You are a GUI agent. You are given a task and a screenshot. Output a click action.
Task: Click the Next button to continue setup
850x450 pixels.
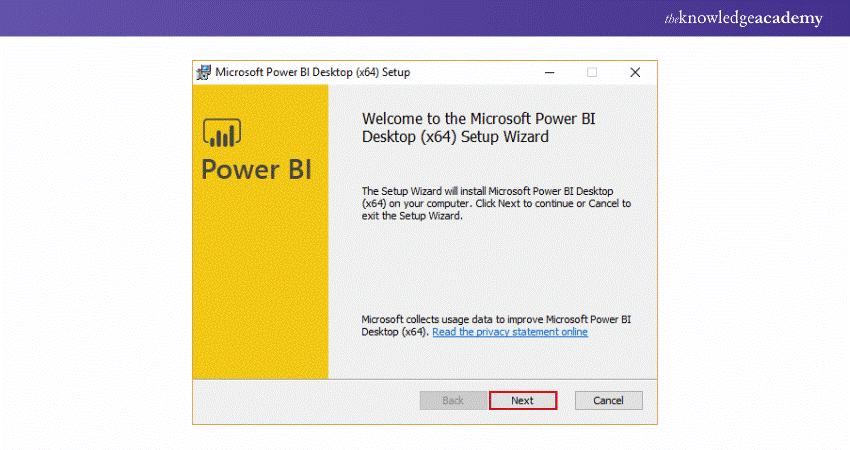(522, 400)
